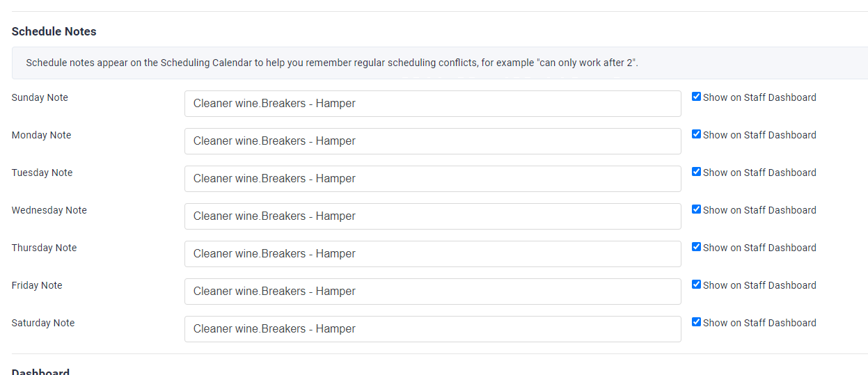
Task: Toggle Monday's Show on Staff Dashboard checkbox
Action: pos(696,134)
